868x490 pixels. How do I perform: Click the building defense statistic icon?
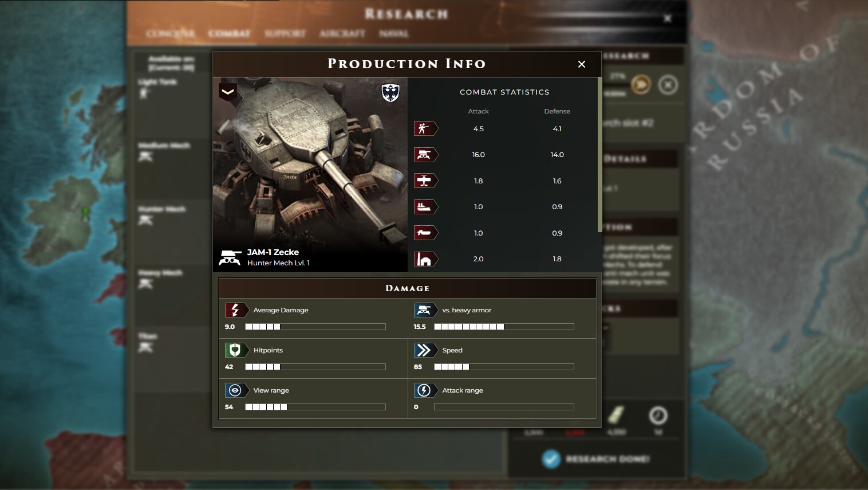(426, 258)
